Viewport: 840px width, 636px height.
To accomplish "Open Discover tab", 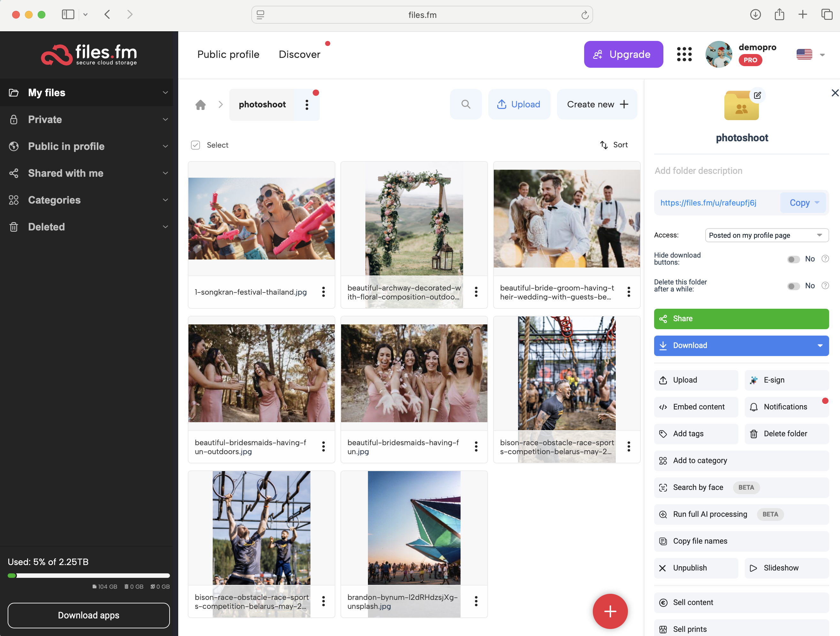I will (x=300, y=54).
